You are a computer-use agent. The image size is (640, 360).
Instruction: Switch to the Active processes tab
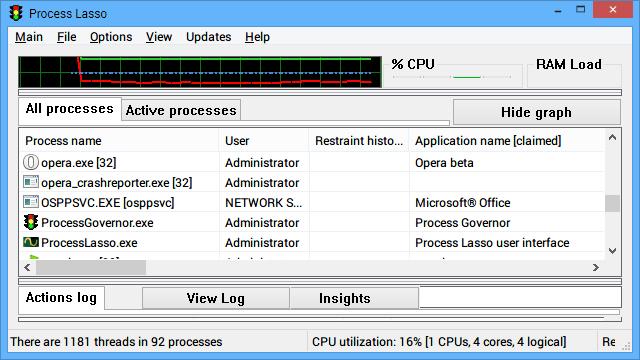tap(181, 110)
